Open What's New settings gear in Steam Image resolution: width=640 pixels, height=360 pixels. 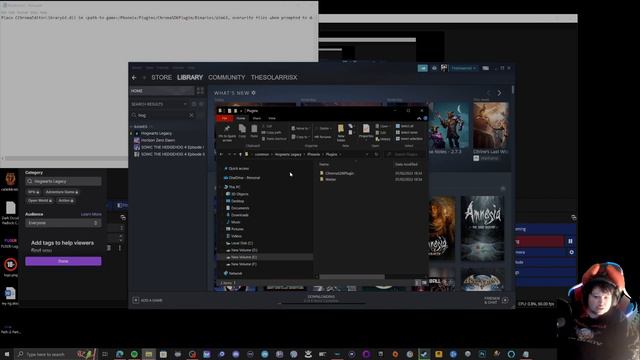pyautogui.click(x=253, y=93)
